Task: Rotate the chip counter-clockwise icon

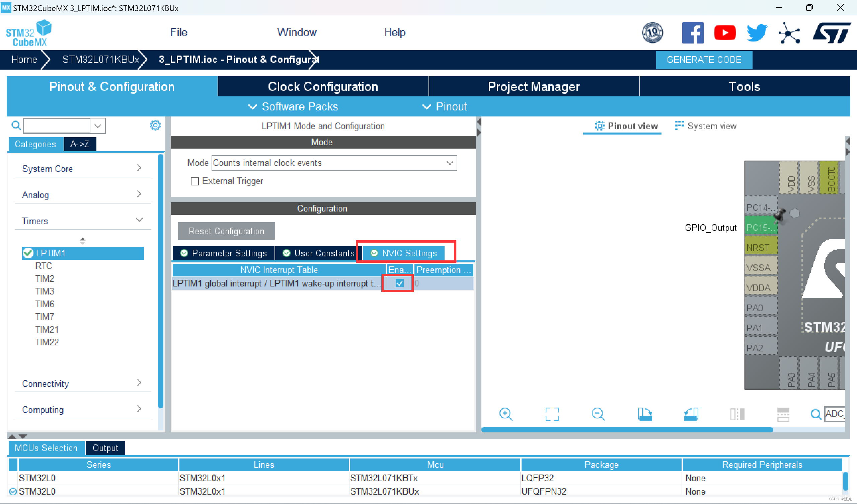Action: 691,414
